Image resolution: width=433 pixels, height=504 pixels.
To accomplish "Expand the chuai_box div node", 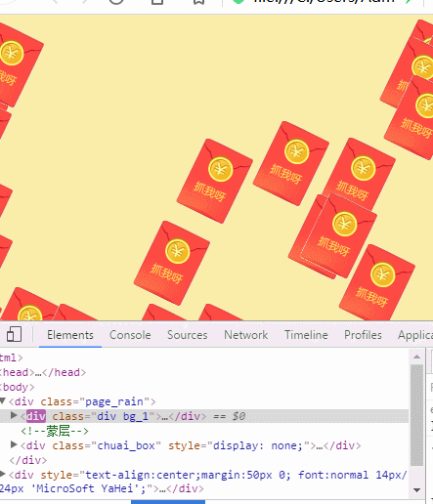I will [14, 444].
